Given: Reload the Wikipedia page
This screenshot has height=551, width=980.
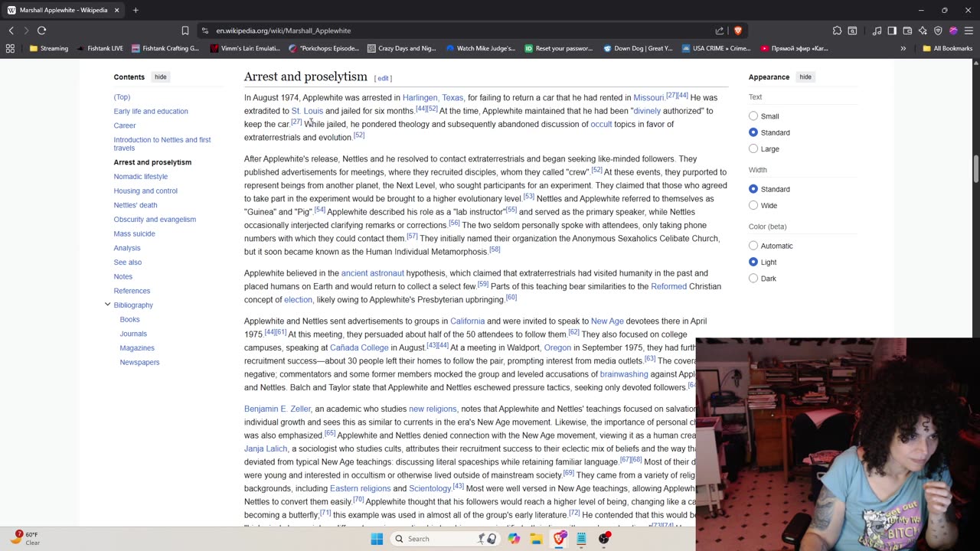Looking at the screenshot, I should (42, 31).
